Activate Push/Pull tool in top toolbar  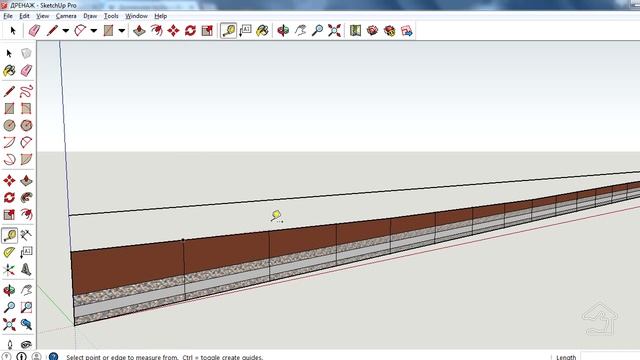point(139,31)
